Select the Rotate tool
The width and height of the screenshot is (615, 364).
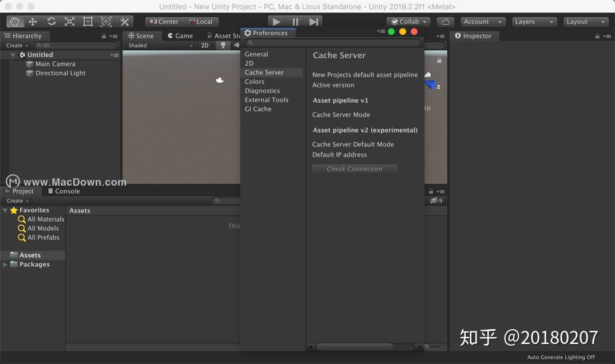(x=51, y=21)
